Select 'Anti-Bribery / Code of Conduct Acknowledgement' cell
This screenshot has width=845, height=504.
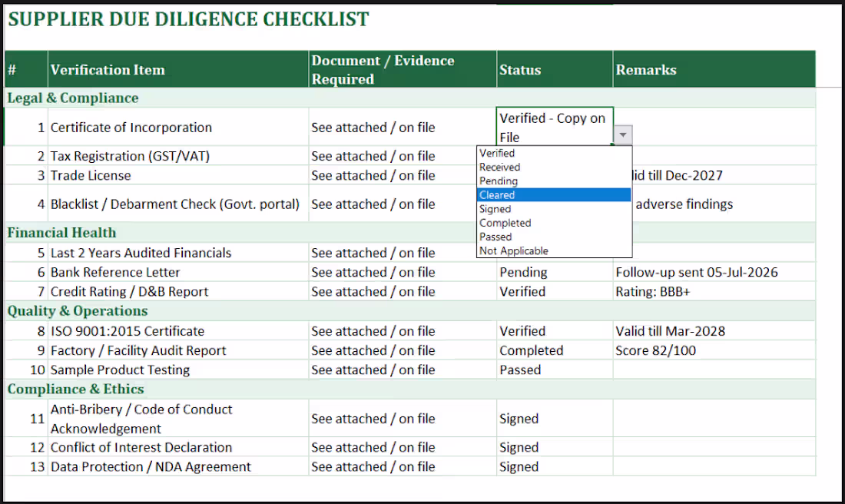pyautogui.click(x=178, y=418)
